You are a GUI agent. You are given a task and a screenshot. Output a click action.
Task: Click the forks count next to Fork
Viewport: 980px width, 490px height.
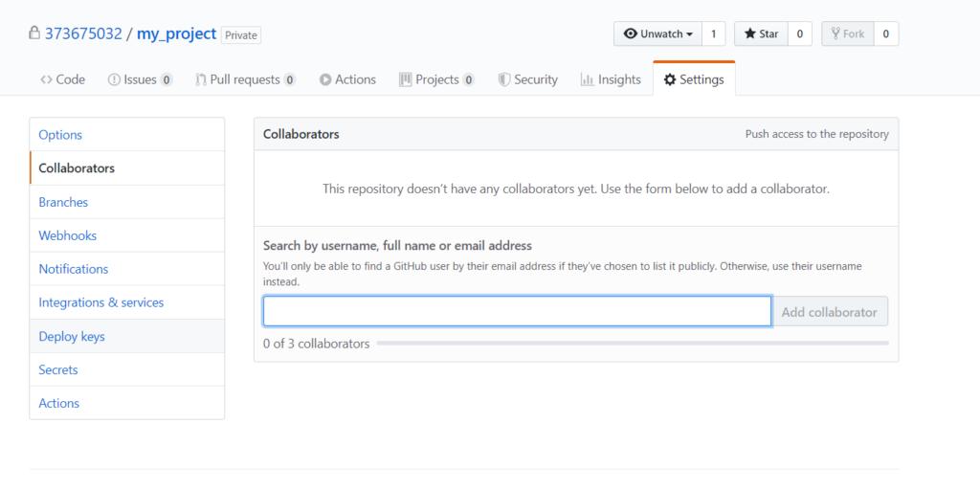click(x=885, y=33)
